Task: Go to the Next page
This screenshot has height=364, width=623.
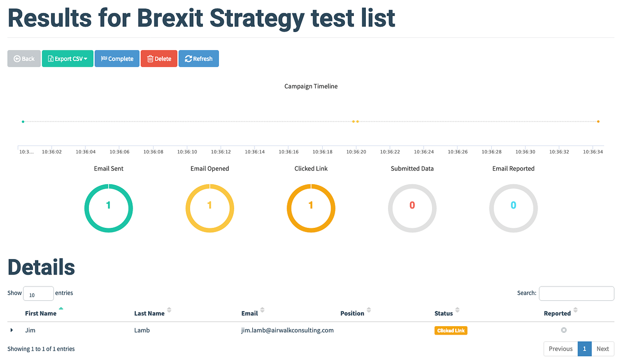Action: [603, 349]
